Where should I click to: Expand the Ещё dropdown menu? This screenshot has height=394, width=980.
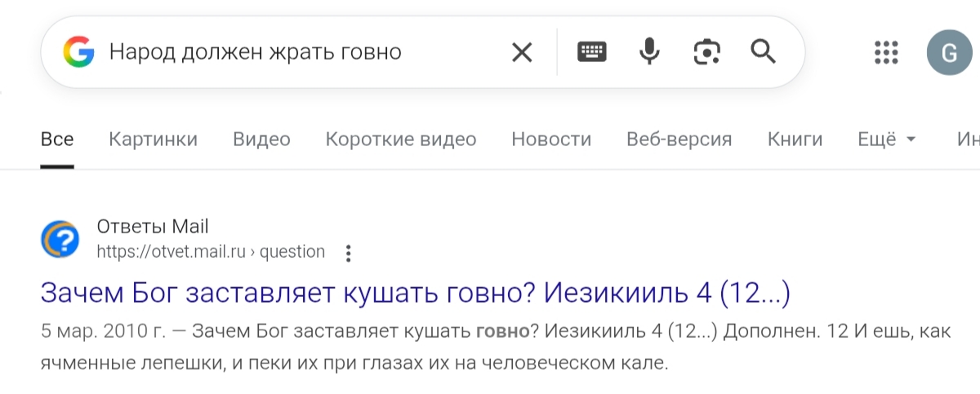887,139
